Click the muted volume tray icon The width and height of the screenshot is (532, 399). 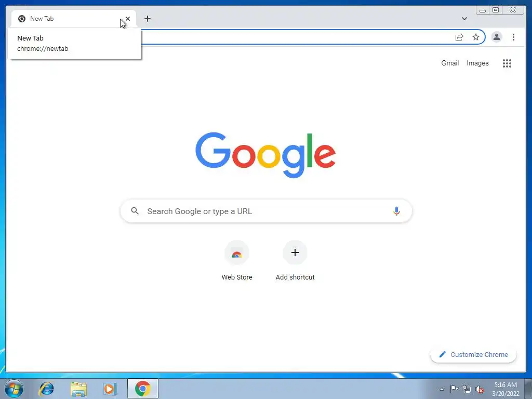pos(480,389)
